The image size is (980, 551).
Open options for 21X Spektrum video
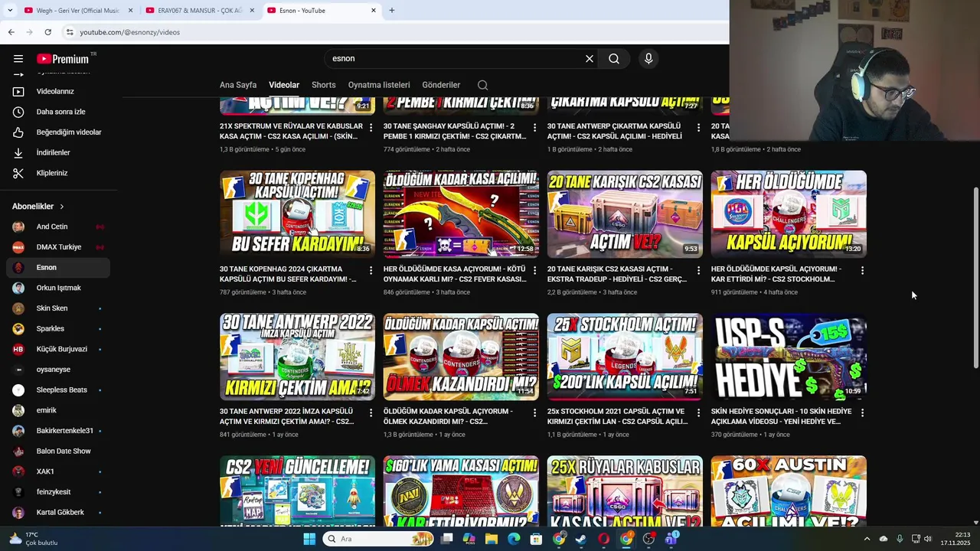pyautogui.click(x=371, y=127)
